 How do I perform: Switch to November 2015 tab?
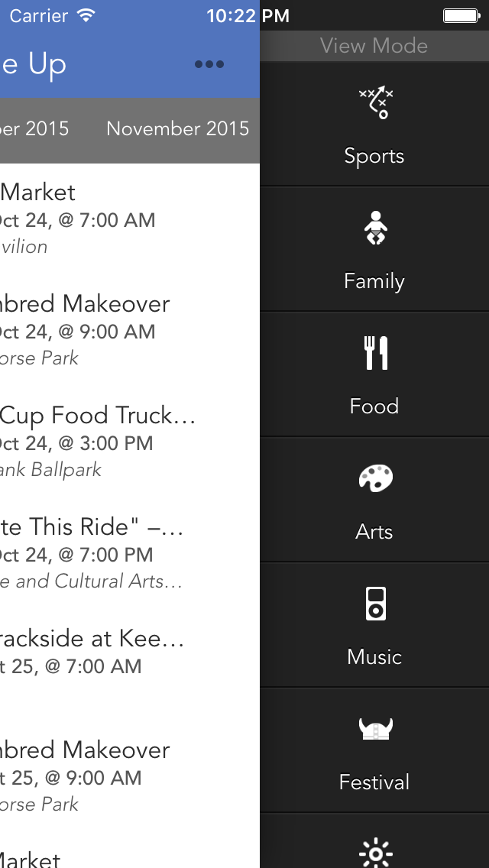coord(178,128)
